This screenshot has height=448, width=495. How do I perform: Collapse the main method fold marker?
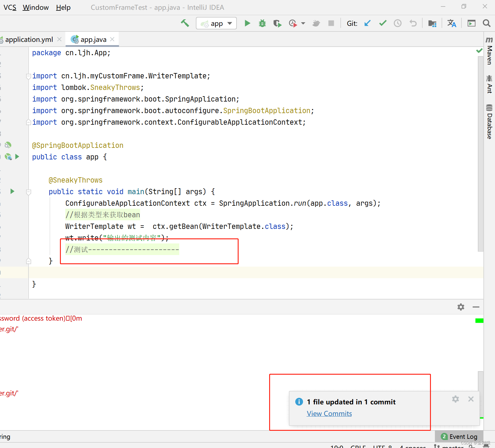[x=28, y=192]
